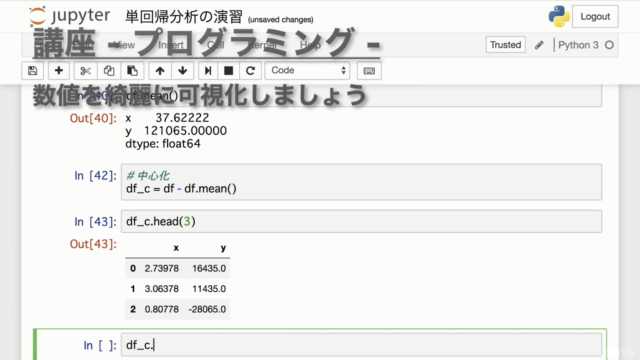Click the In [42] prompt label

(96, 176)
